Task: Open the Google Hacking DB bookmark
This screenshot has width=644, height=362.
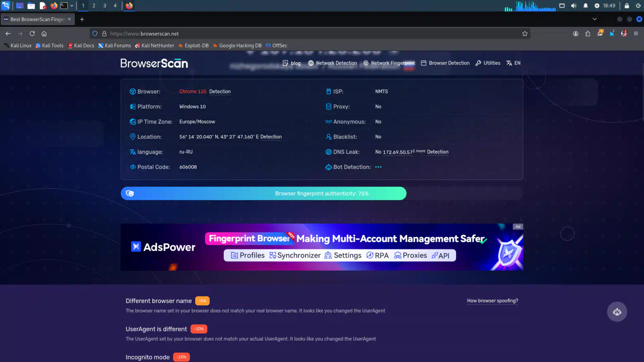Action: click(x=237, y=45)
